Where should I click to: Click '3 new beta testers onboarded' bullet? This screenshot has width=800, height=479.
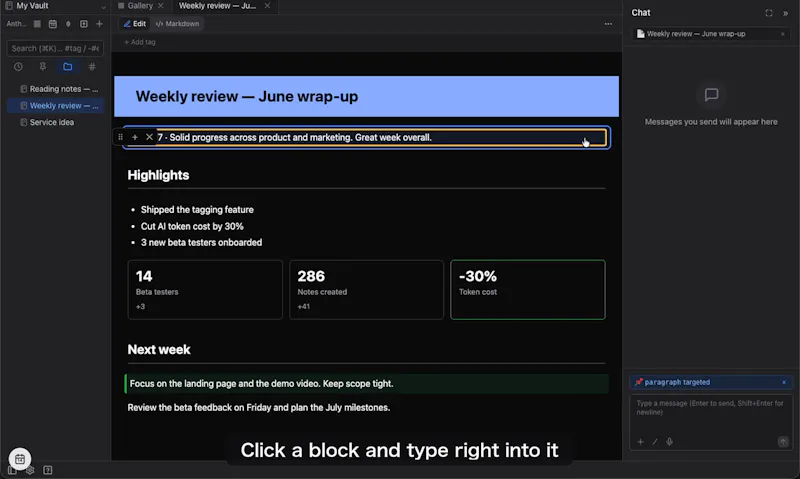[x=201, y=242]
